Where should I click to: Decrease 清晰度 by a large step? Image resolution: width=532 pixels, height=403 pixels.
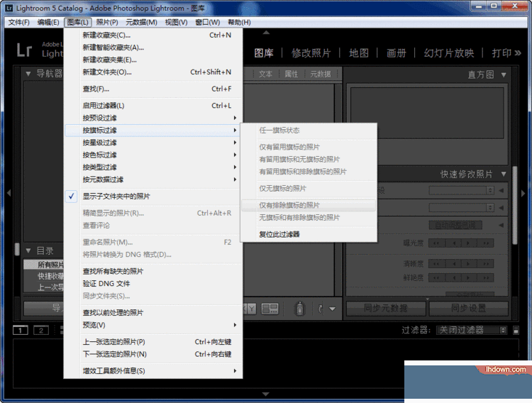click(x=437, y=264)
